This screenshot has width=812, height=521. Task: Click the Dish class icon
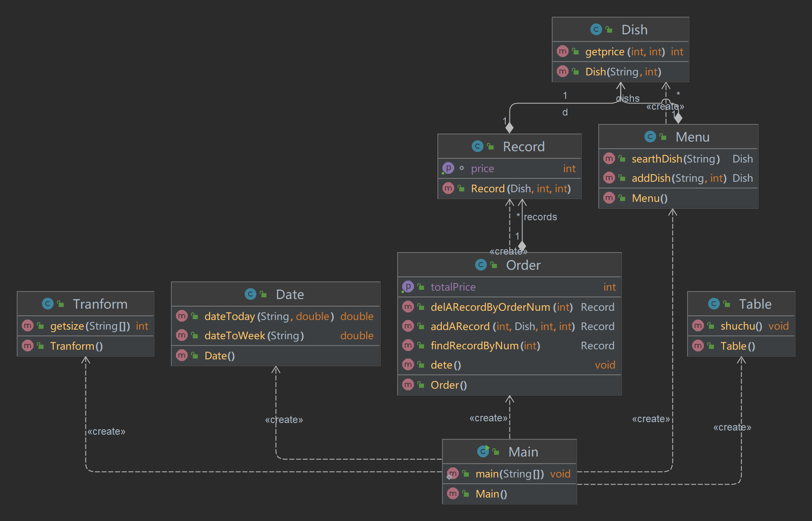(x=596, y=30)
